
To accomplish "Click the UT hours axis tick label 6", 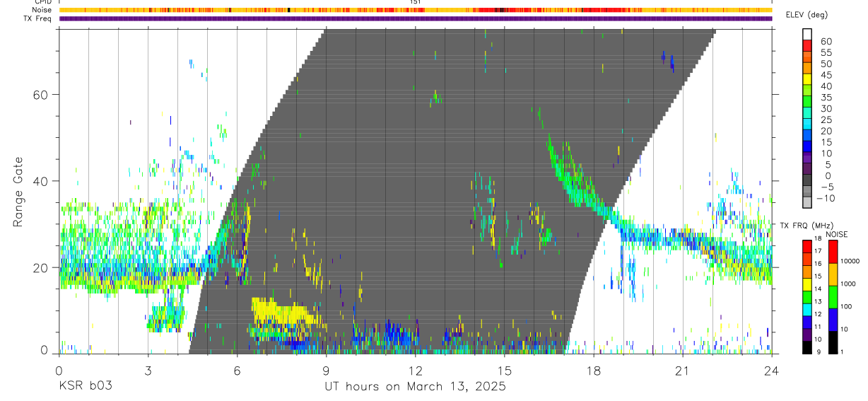I will pos(237,371).
